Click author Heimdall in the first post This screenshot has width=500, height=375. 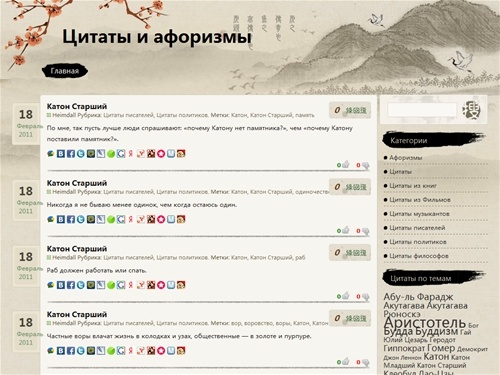tap(64, 115)
